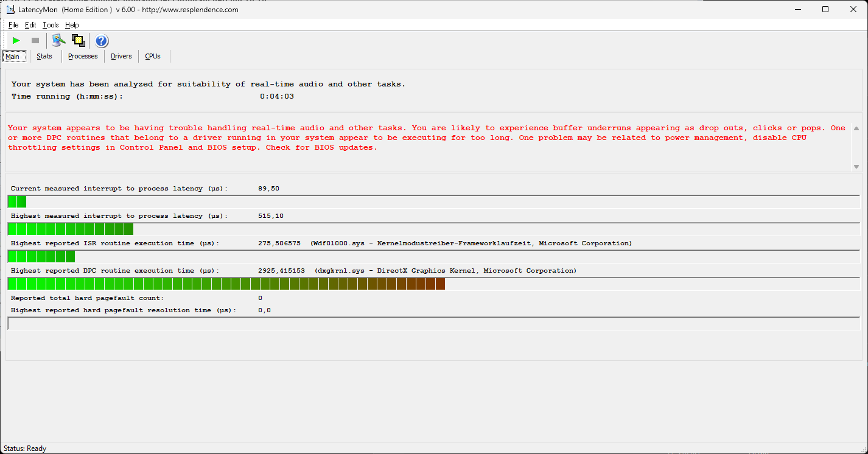Minimize the LatencyMon window

[x=797, y=9]
